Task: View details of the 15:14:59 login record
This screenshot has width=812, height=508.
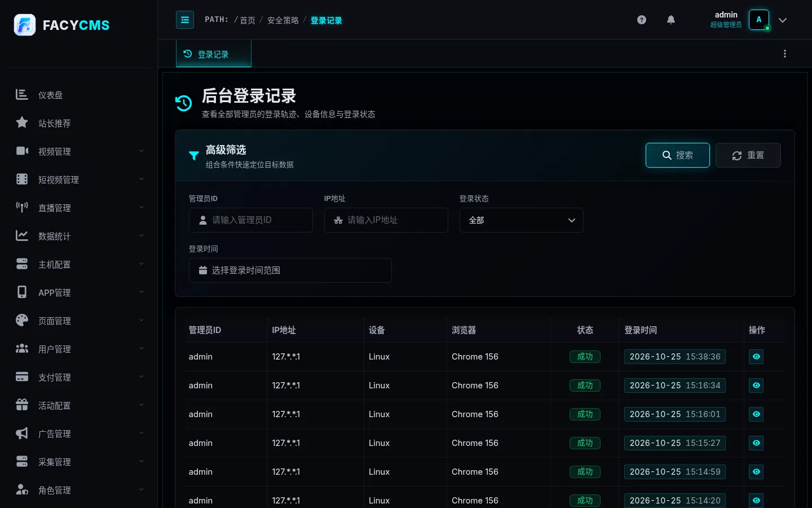Action: [x=756, y=472]
